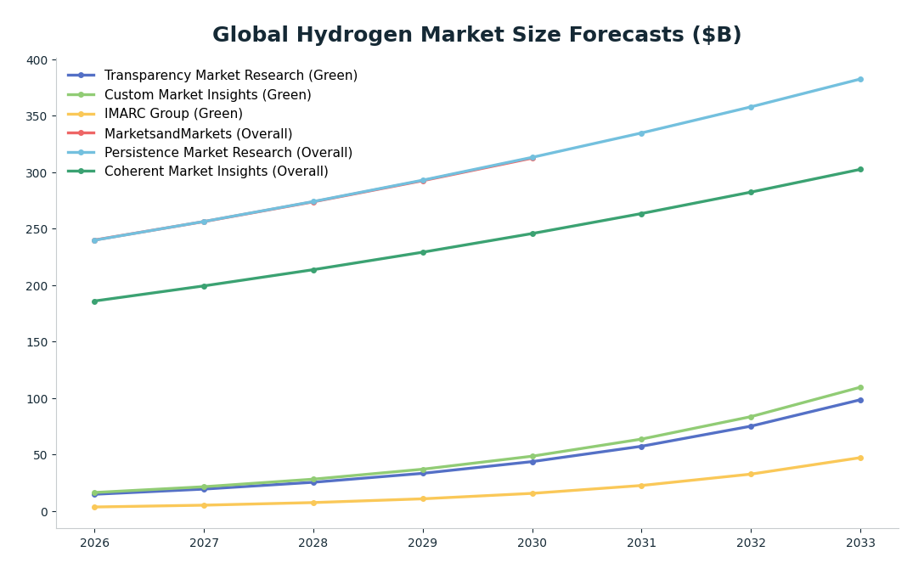Click the IMARC Group 2030 data point
Image resolution: width=924 pixels, height=574 pixels.
pos(532,493)
